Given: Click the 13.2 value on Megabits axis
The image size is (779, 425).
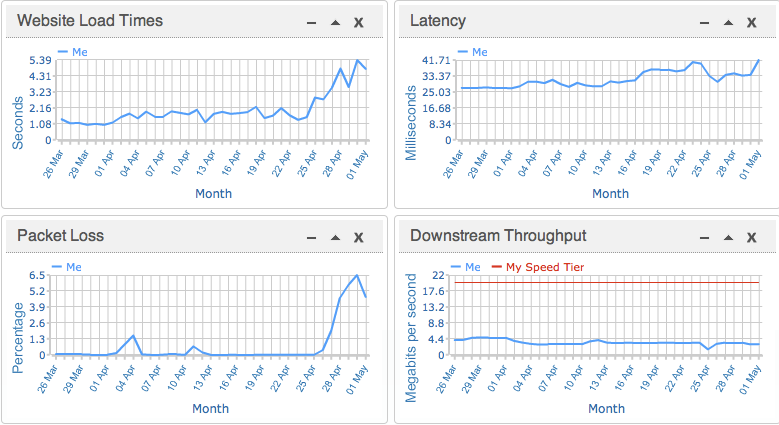Looking at the screenshot, I should pos(433,307).
